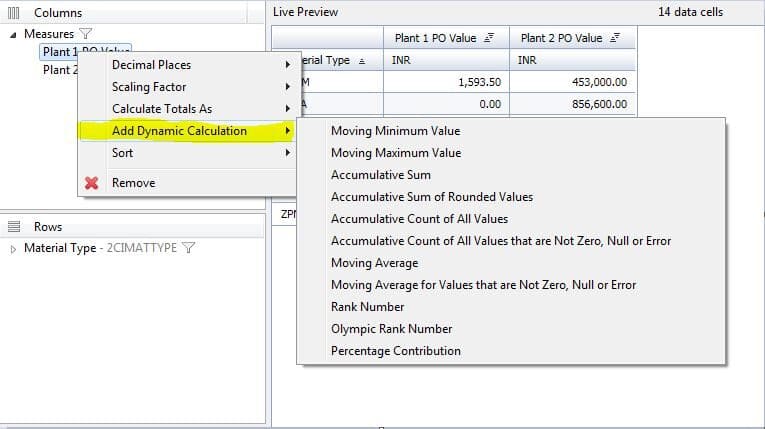The image size is (765, 429).
Task: Choose Moving Minimum Value calculation
Action: [x=396, y=131]
